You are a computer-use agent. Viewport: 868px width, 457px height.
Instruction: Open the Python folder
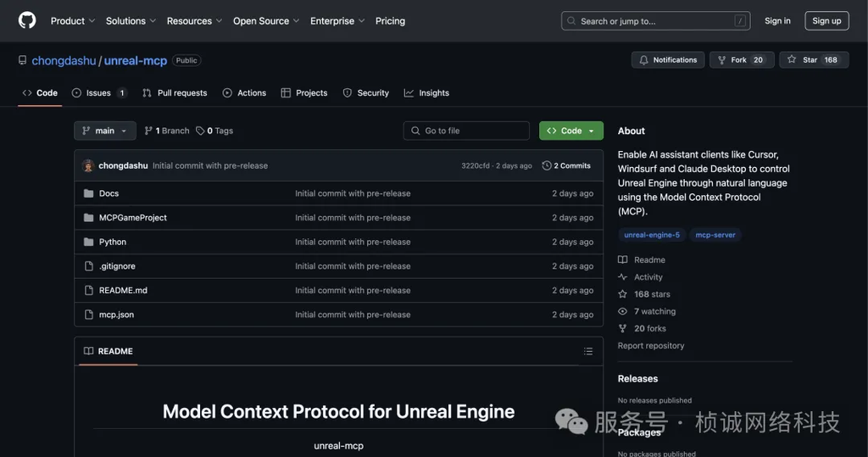(113, 242)
